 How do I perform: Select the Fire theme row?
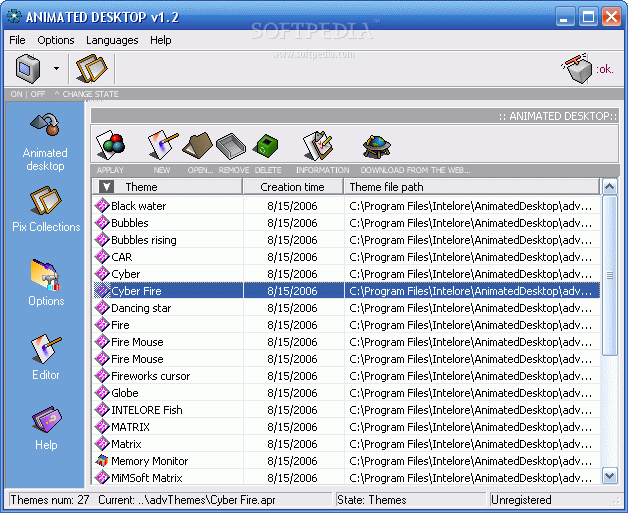coord(346,325)
